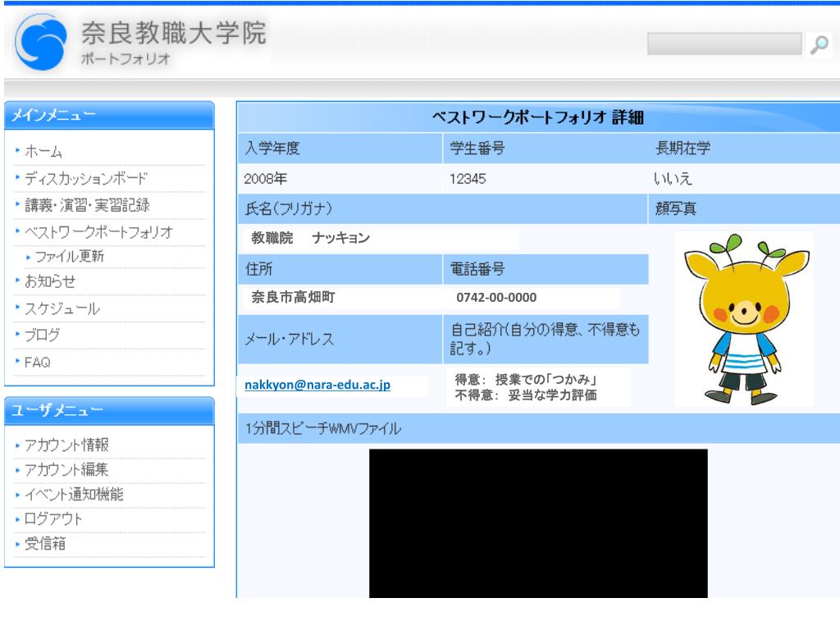Click the deer mascot profile photo
840x630 pixels.
pyautogui.click(x=745, y=318)
